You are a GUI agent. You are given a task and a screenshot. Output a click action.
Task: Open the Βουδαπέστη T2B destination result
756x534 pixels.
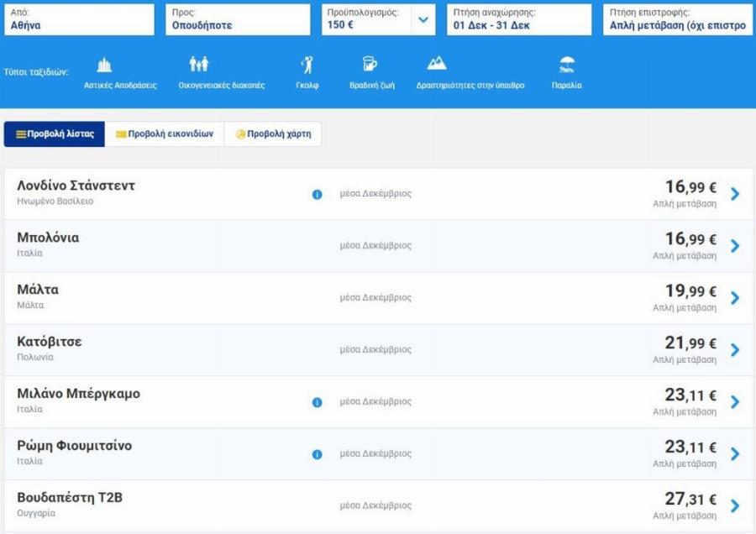pyautogui.click(x=70, y=498)
